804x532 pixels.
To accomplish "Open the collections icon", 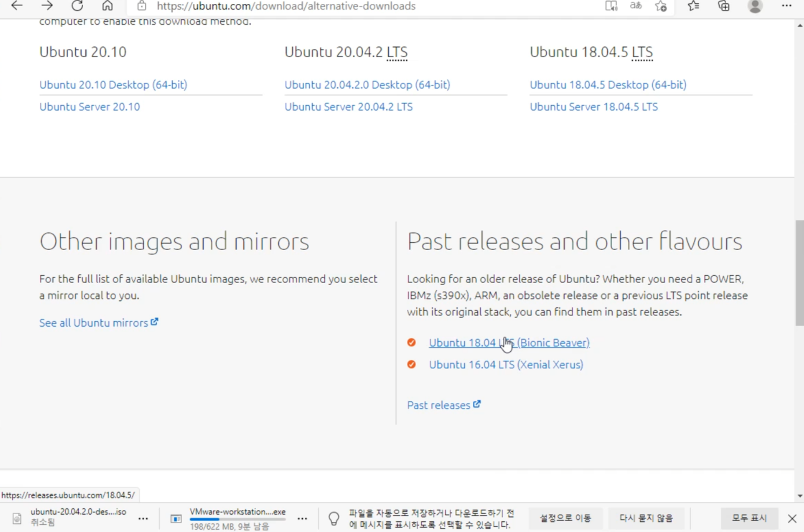I will point(723,6).
